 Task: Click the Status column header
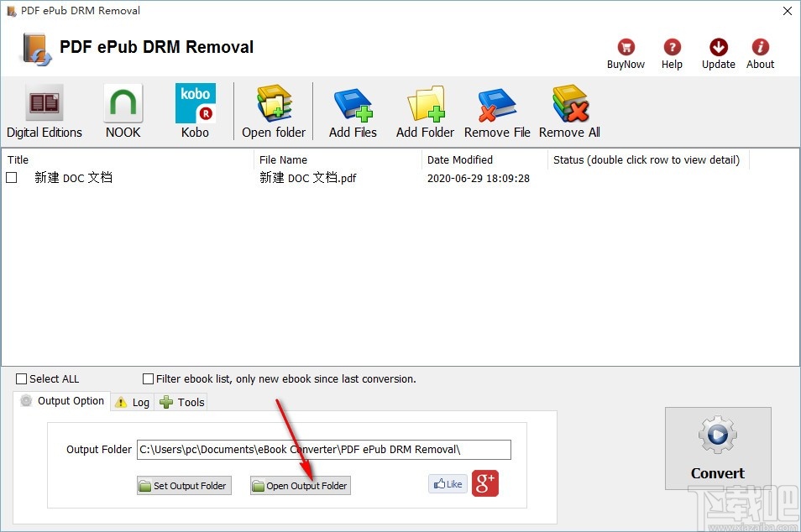pyautogui.click(x=648, y=159)
